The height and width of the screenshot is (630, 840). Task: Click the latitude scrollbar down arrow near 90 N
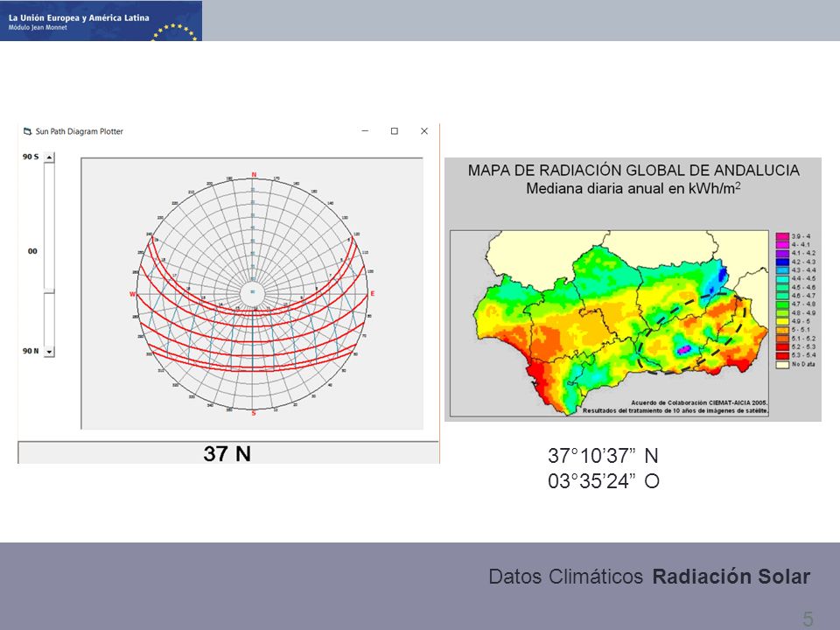coord(49,352)
